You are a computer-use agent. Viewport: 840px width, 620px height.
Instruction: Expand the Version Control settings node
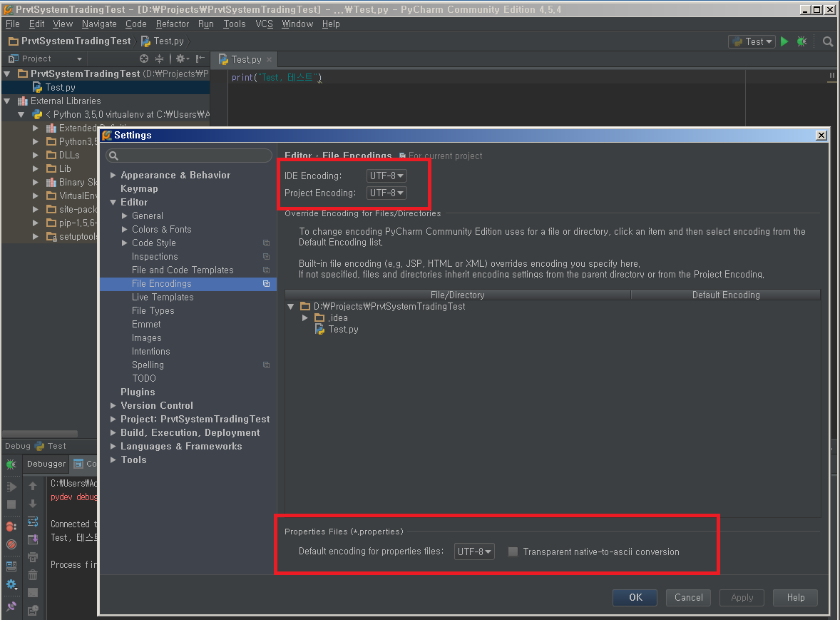coord(113,406)
